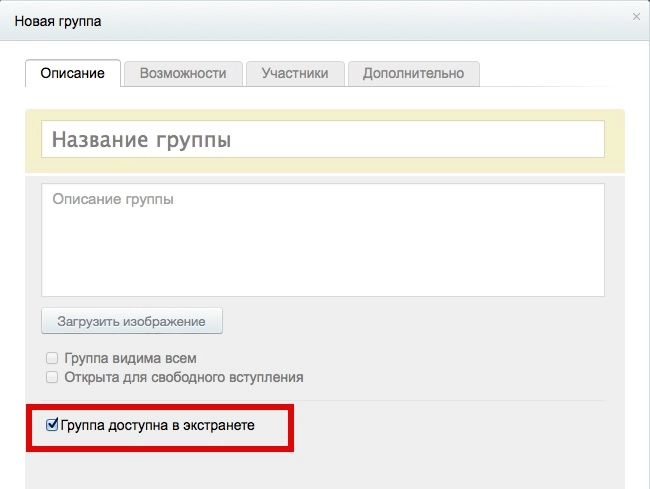
Task: Click the Открыта для свободного вступления label
Action: 183,378
